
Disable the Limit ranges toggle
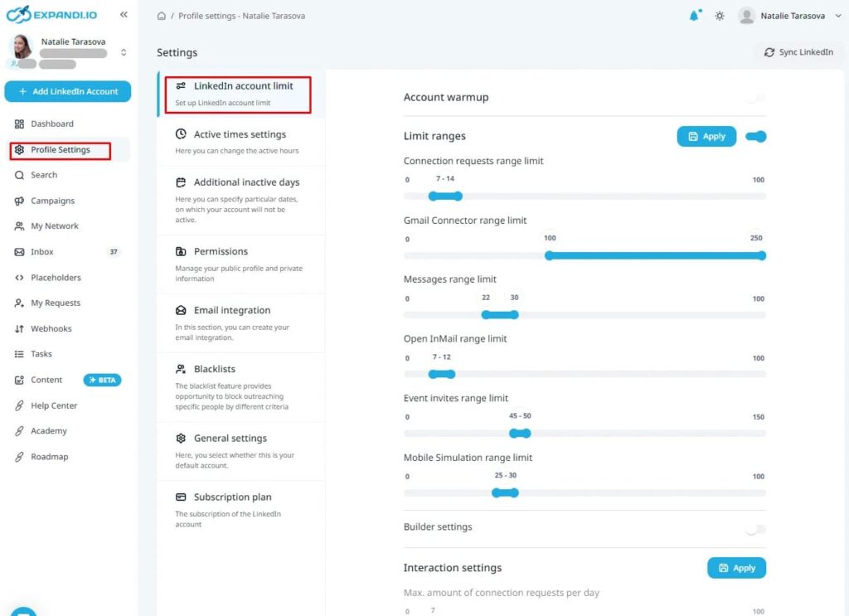[x=756, y=137]
